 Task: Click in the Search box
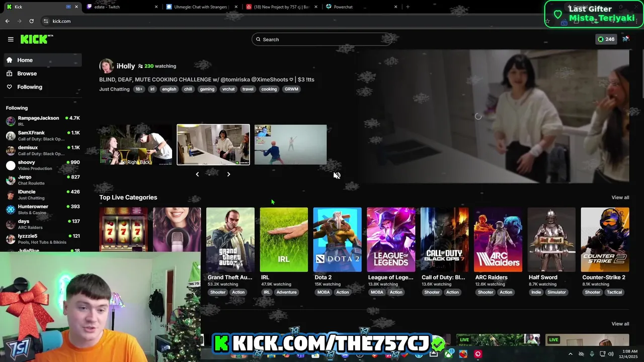pos(322,39)
